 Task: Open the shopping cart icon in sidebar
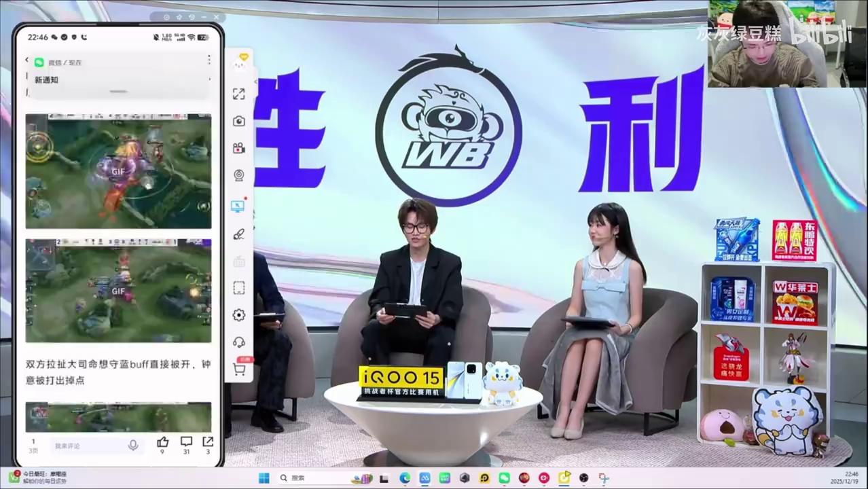tap(238, 369)
